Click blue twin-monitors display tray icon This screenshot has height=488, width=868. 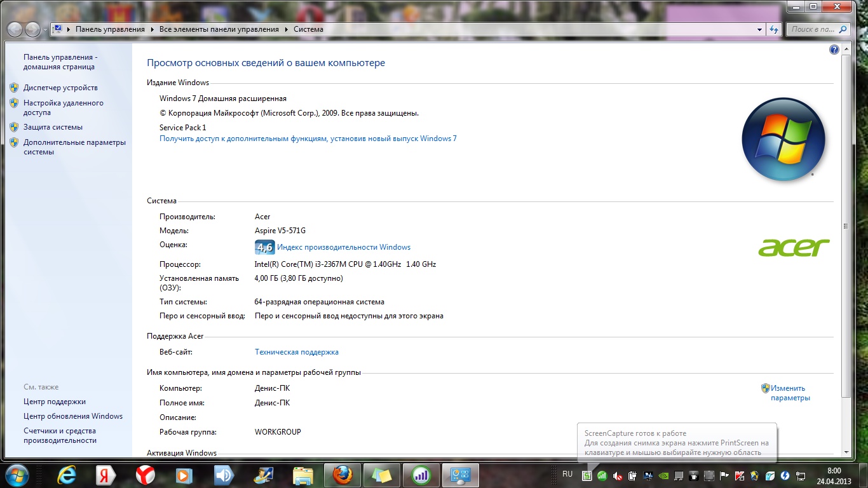[x=648, y=475]
